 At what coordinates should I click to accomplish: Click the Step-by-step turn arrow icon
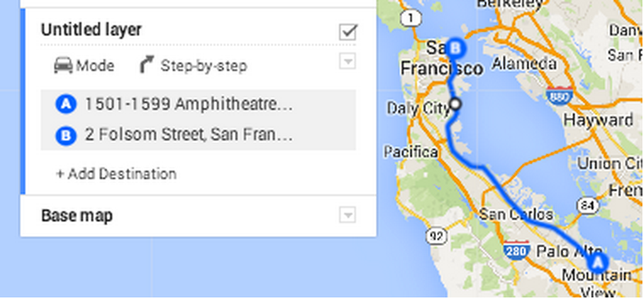(x=146, y=66)
